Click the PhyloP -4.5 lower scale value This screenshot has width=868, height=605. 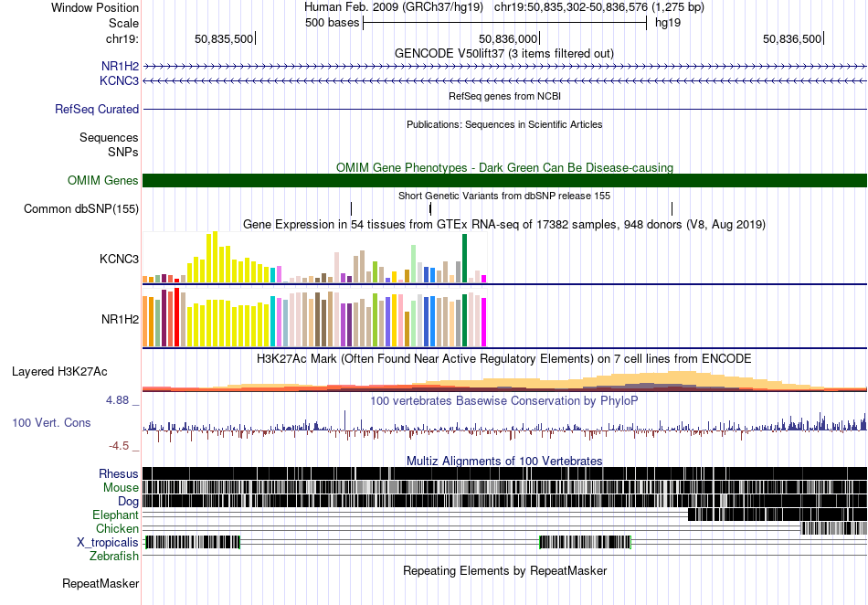point(119,446)
